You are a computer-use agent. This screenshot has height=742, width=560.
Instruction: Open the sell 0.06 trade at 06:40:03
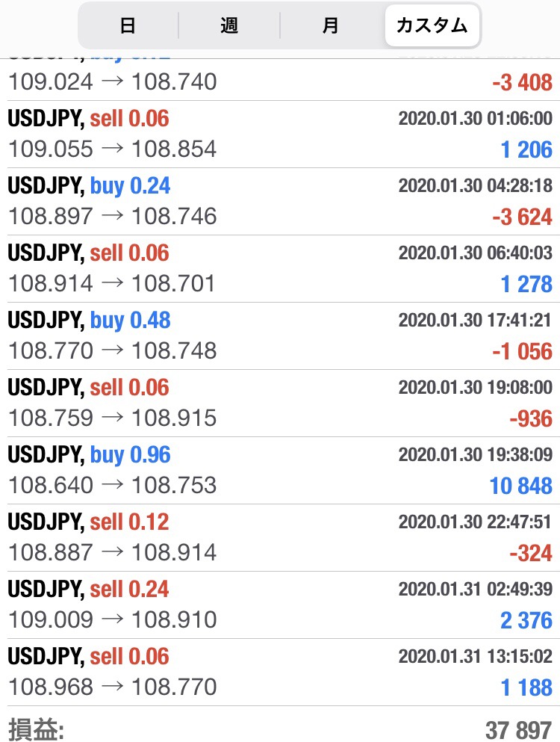[x=280, y=269]
